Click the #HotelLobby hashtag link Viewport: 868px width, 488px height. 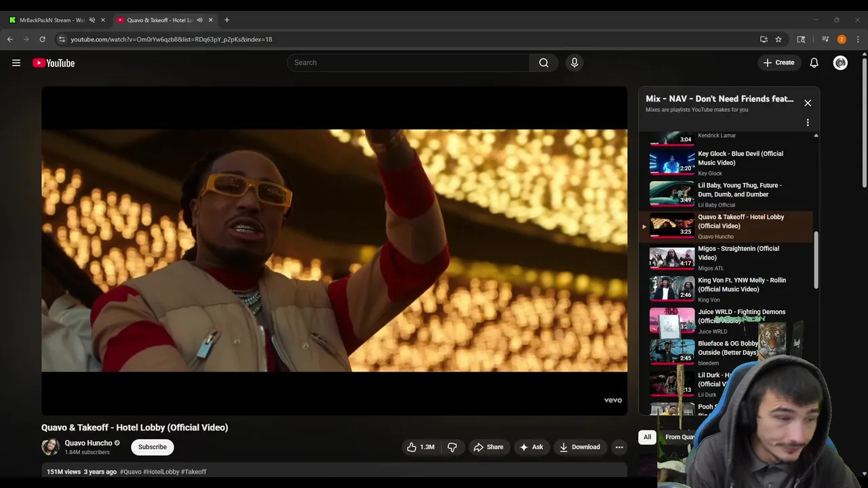161,472
